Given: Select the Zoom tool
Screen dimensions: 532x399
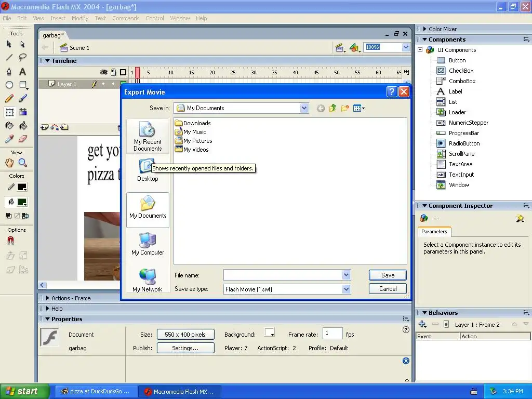Looking at the screenshot, I should tap(22, 163).
